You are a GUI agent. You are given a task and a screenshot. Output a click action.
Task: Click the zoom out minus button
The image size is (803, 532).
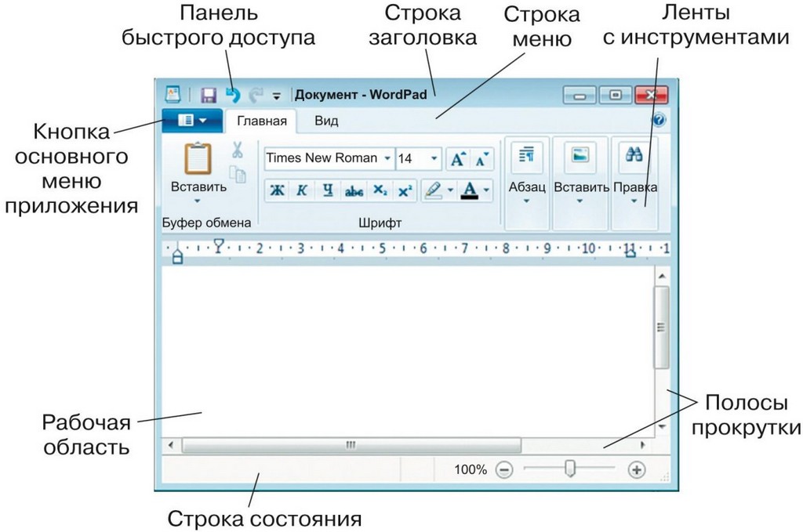(x=504, y=470)
